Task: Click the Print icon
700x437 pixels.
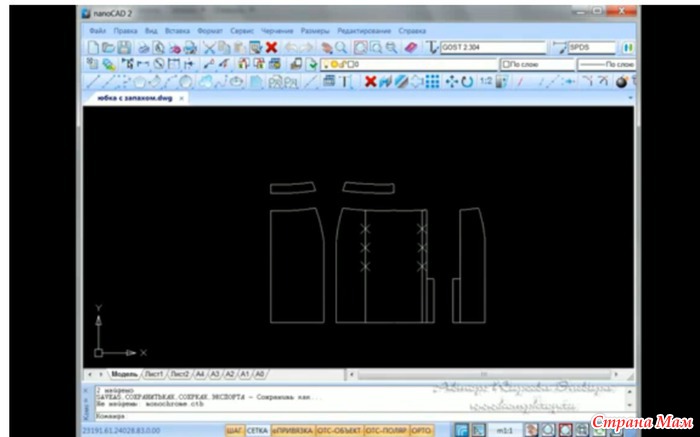Action: tap(144, 47)
